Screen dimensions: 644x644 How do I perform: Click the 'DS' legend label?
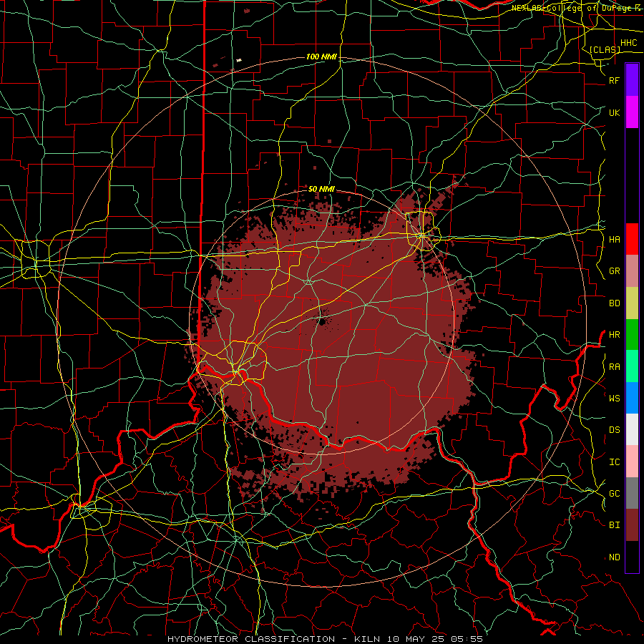[615, 430]
